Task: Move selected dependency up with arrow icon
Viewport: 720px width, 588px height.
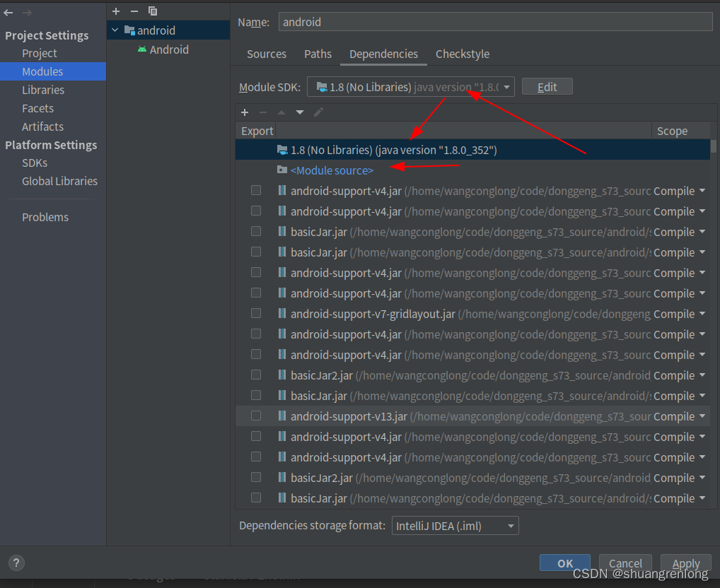Action: click(x=281, y=112)
